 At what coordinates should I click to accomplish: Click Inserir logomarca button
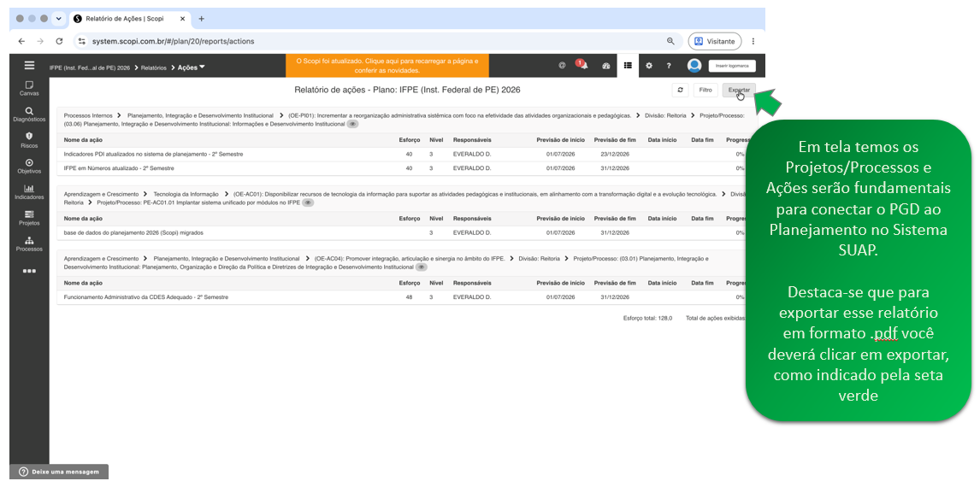732,66
